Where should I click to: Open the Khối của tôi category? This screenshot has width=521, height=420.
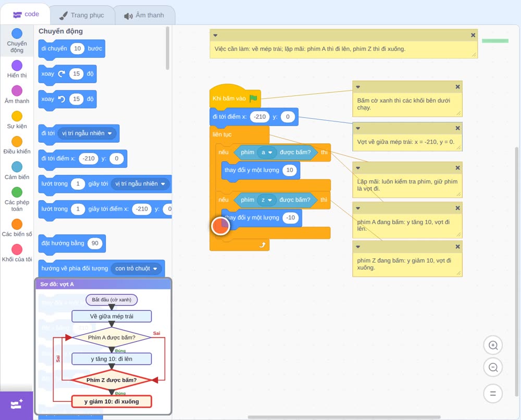tap(17, 253)
